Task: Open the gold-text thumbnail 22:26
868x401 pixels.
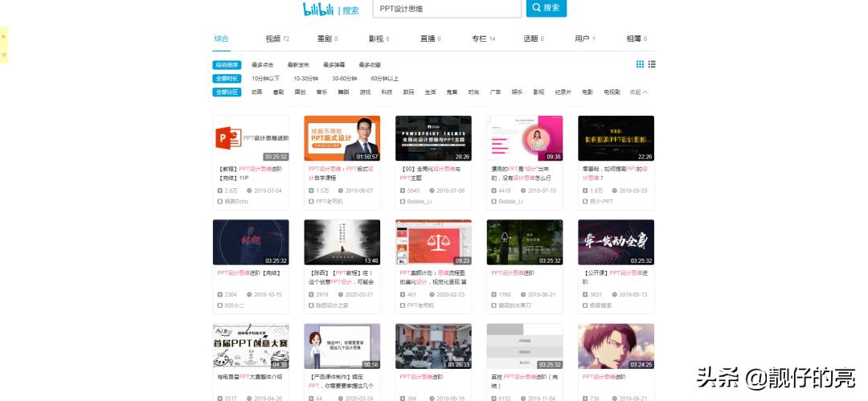Action: [616, 138]
